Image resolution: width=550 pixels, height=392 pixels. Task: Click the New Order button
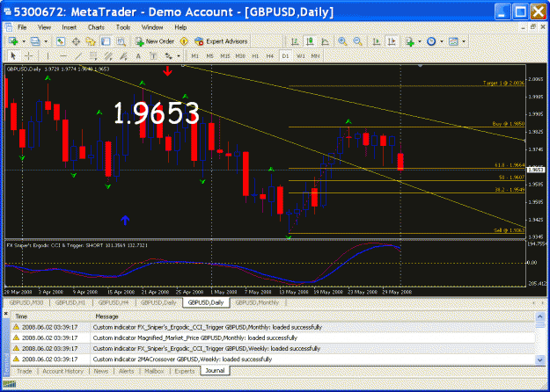point(155,41)
